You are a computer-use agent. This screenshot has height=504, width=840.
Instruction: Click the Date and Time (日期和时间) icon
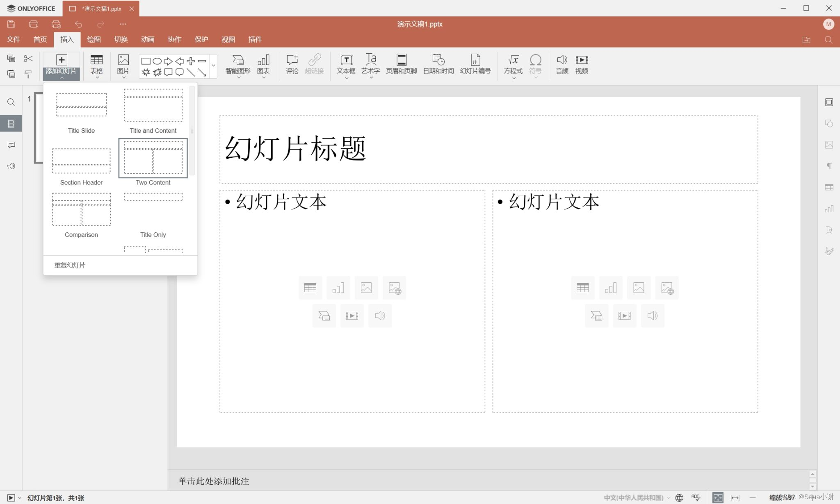tap(438, 64)
